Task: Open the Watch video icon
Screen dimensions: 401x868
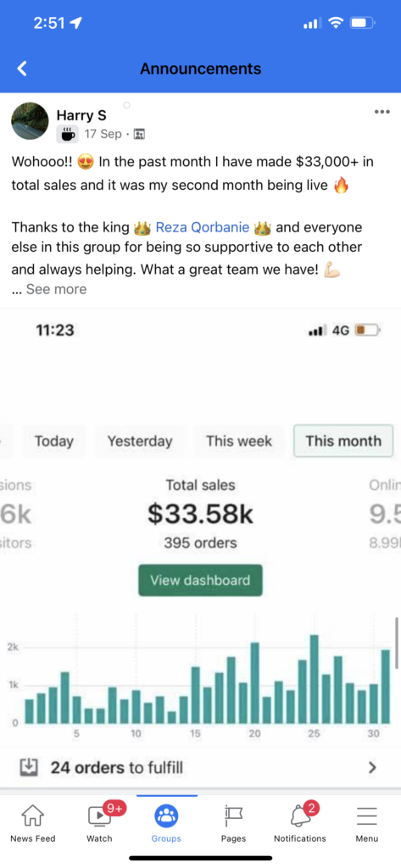Action: point(100,815)
